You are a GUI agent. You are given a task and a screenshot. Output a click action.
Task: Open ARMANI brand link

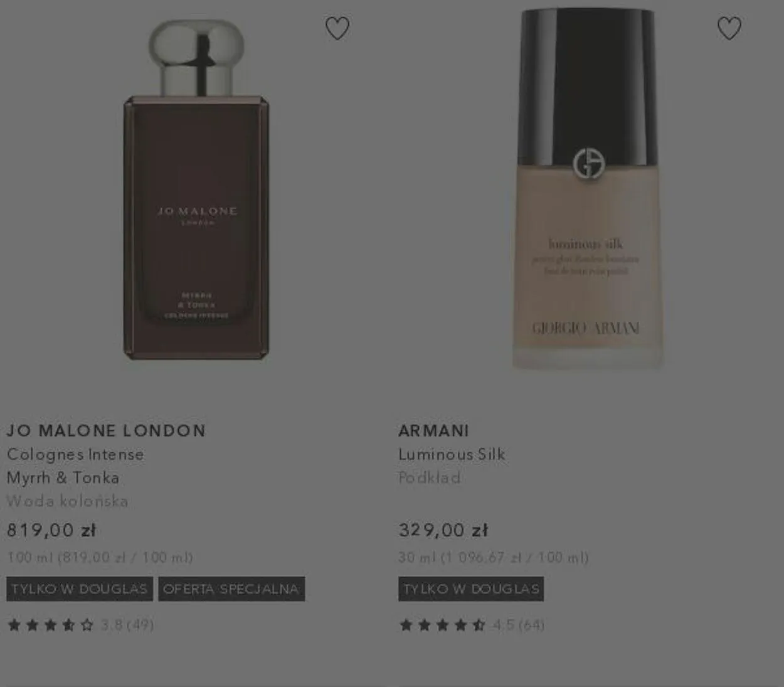click(433, 430)
